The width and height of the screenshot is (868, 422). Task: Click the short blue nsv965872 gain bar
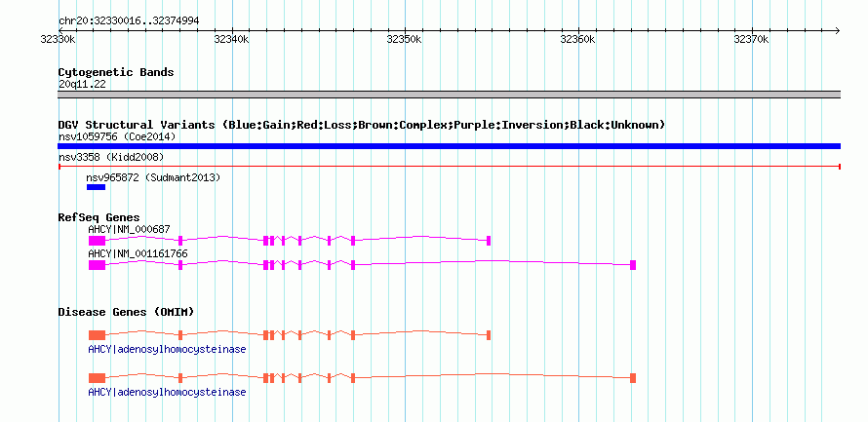click(x=96, y=187)
